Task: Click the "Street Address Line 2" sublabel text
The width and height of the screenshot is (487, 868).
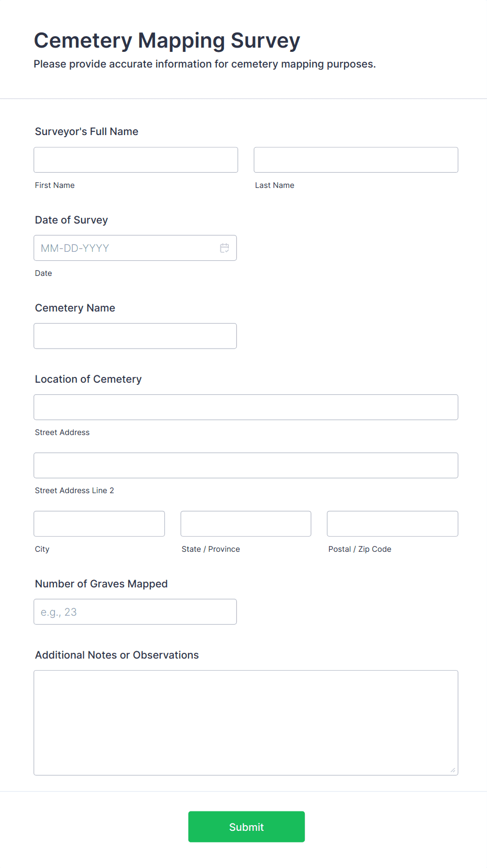Action: coord(74,491)
